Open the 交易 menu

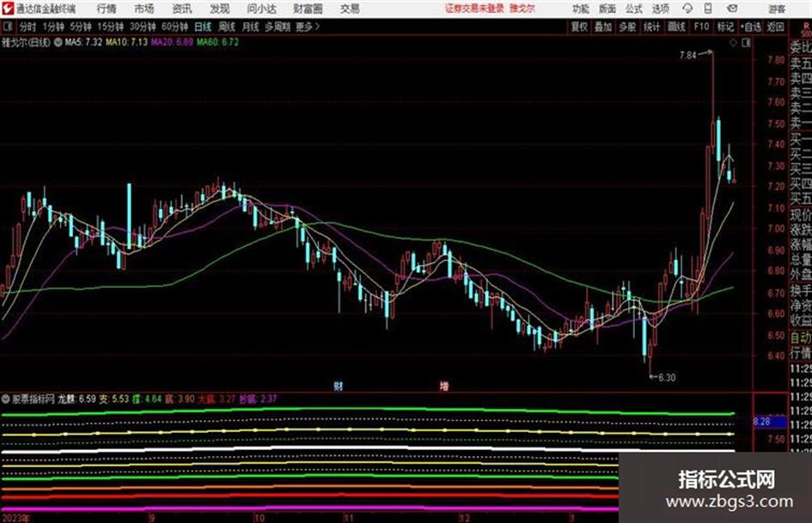(350, 9)
